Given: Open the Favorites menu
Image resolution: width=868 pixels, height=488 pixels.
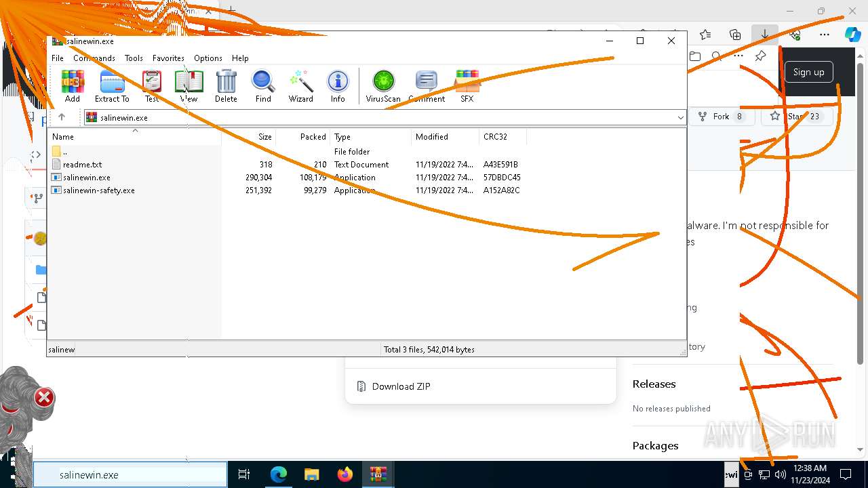Looking at the screenshot, I should 168,58.
